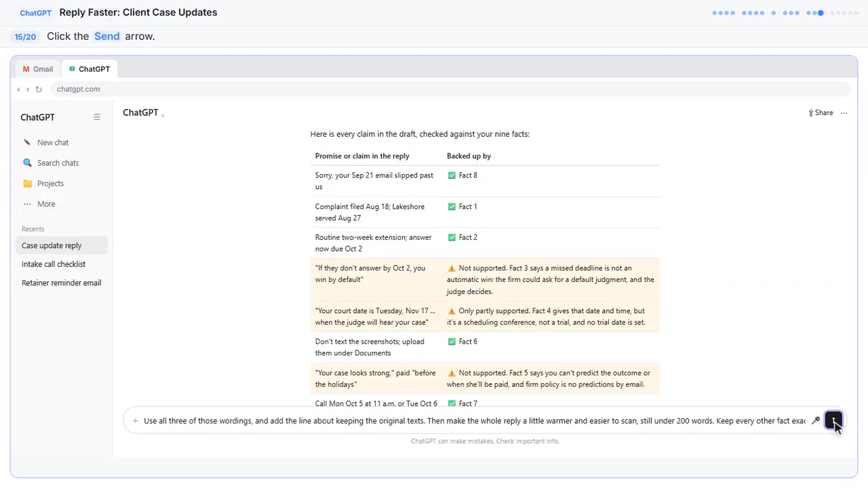The width and height of the screenshot is (868, 488).
Task: Click the tutorial progress dots indicator
Action: point(785,13)
